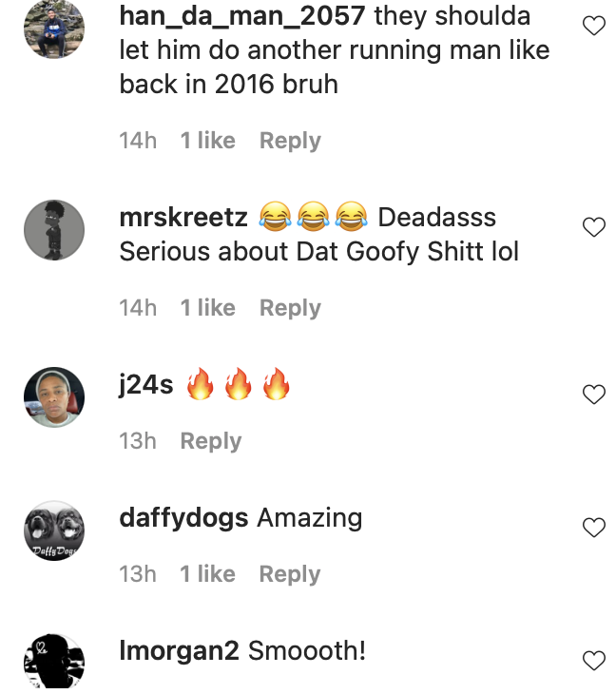Like daffydogs' Amazing comment heart

click(x=593, y=528)
